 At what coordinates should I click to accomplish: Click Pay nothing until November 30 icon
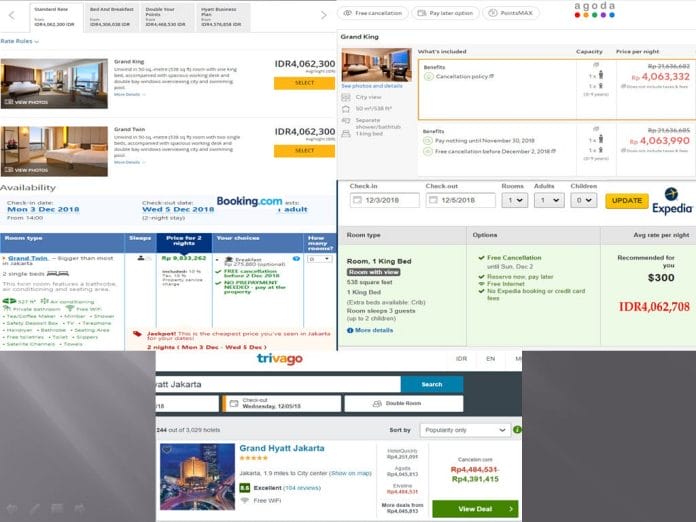427,141
